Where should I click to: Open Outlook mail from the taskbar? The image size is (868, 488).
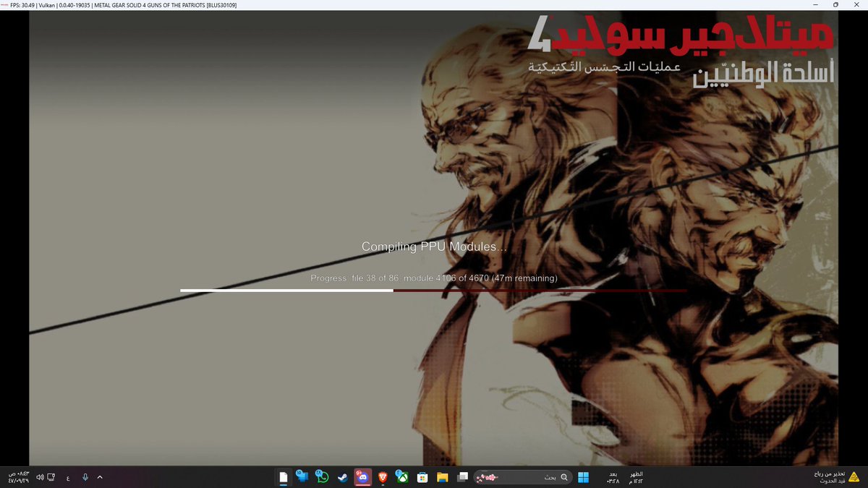coord(303,477)
